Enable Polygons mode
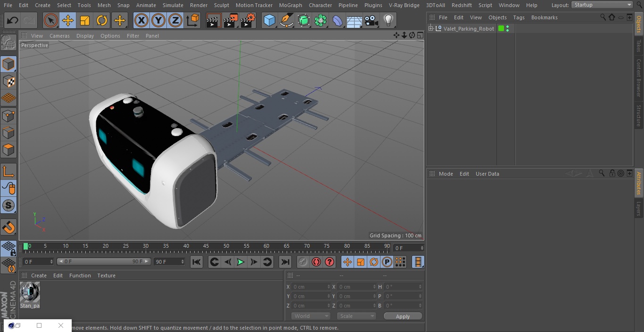Image resolution: width=644 pixels, height=332 pixels. (x=9, y=150)
